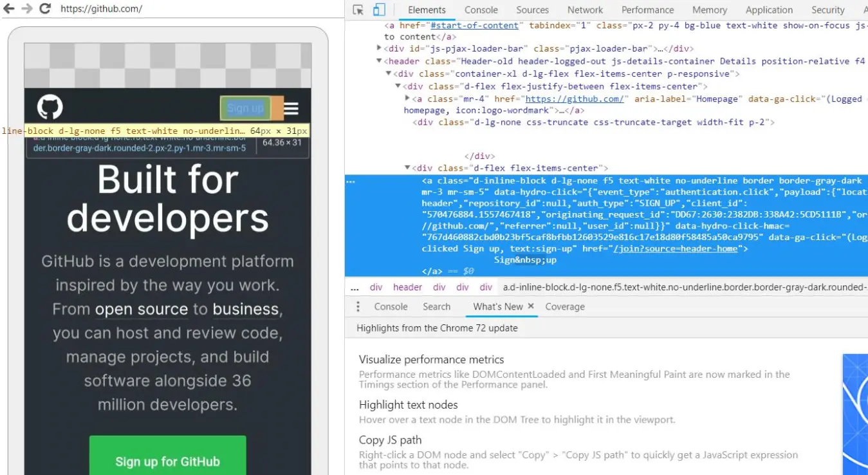Collapse the d-flex flex-items-center div node
868x475 pixels.
[407, 168]
